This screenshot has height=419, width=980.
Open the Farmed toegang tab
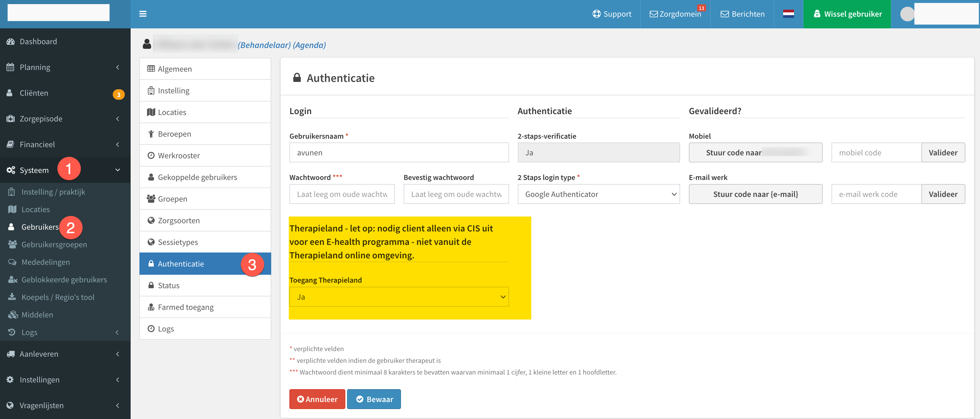click(x=205, y=307)
